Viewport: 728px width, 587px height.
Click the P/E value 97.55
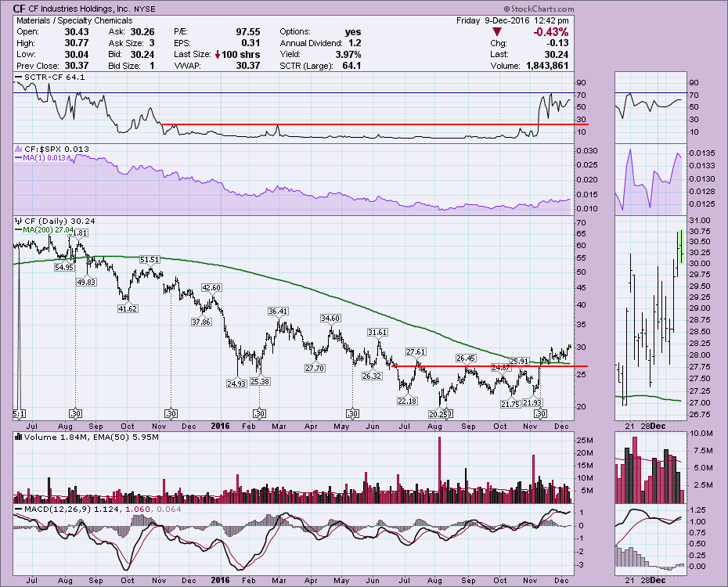(248, 32)
